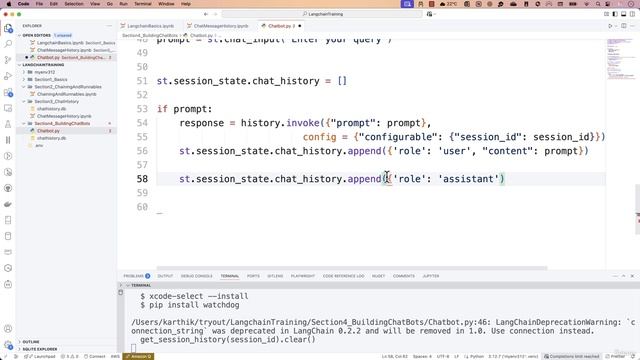
Task: Open the Explorer view in the activity bar
Action: coord(8,28)
